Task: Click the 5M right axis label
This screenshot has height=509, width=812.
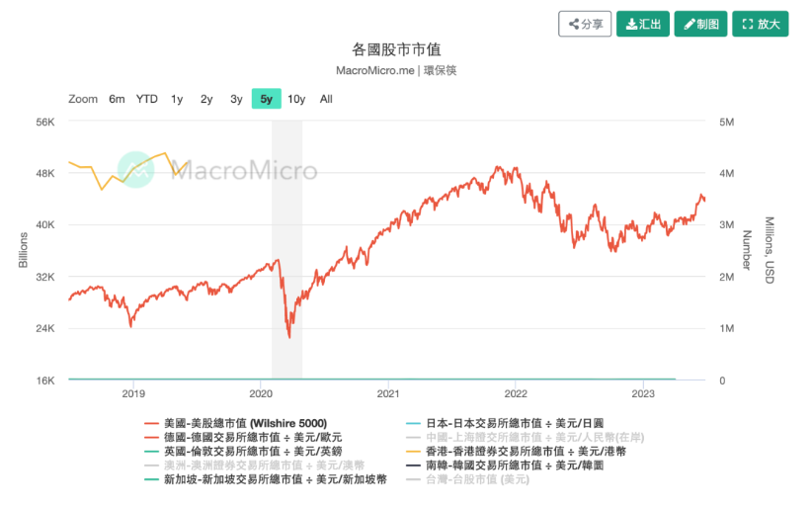Action: [x=727, y=122]
